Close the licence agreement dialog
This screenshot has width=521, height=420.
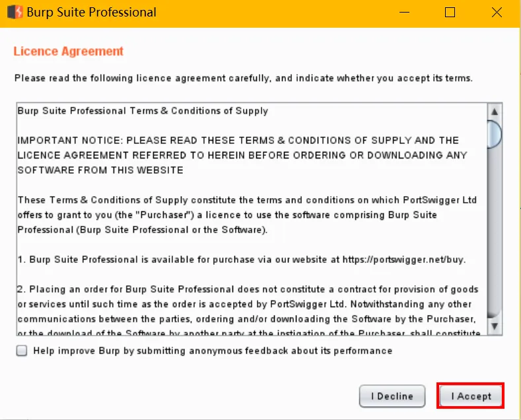pyautogui.click(x=497, y=13)
